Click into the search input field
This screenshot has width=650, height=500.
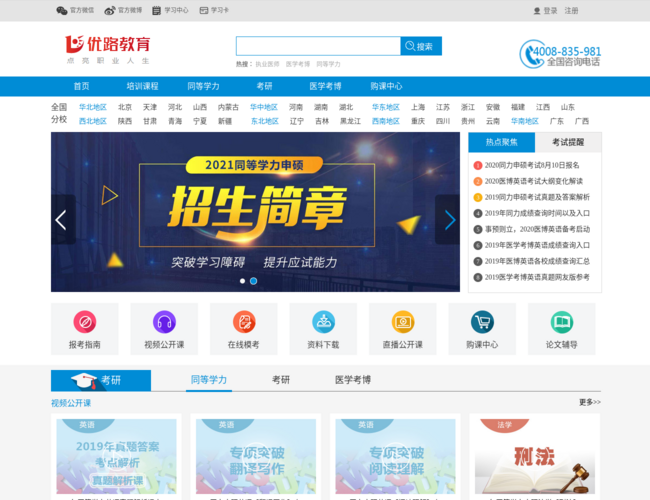(318, 46)
